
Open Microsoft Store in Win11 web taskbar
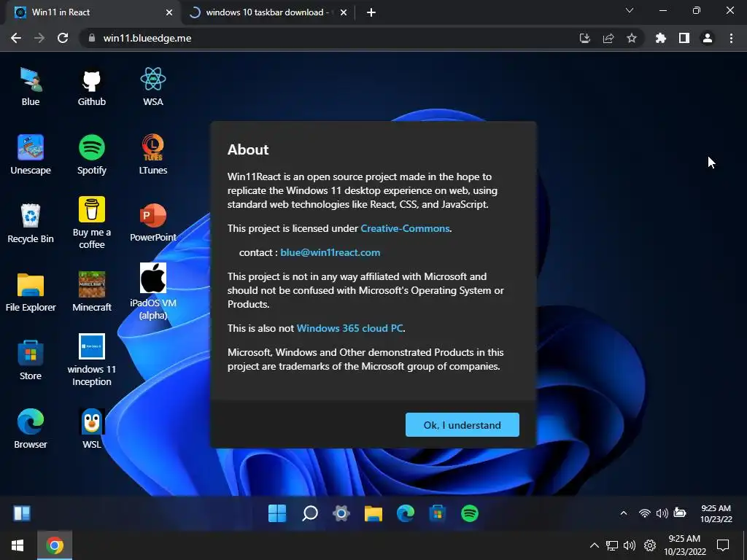[x=438, y=513]
